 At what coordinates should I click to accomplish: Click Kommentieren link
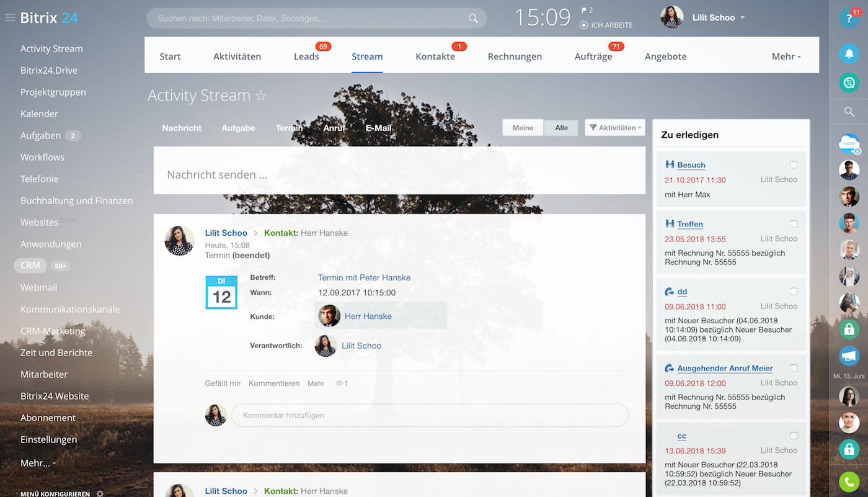[274, 383]
